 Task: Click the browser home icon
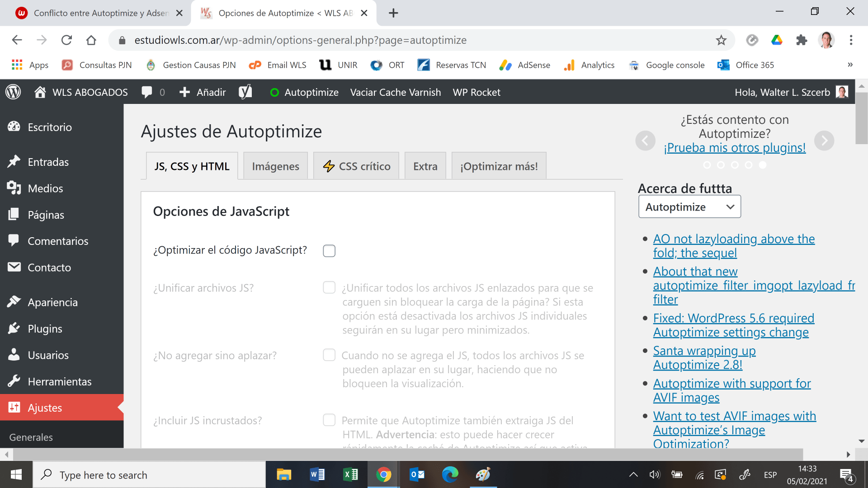(x=91, y=40)
